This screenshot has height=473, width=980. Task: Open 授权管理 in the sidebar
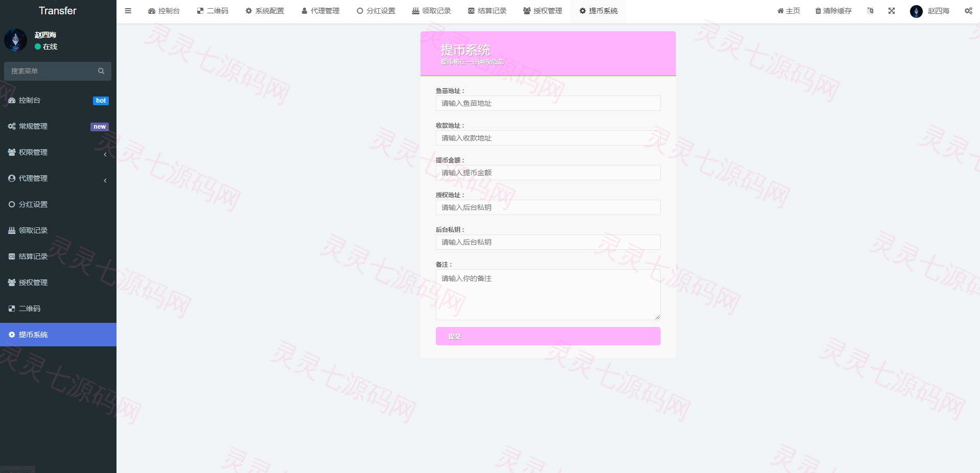point(58,282)
